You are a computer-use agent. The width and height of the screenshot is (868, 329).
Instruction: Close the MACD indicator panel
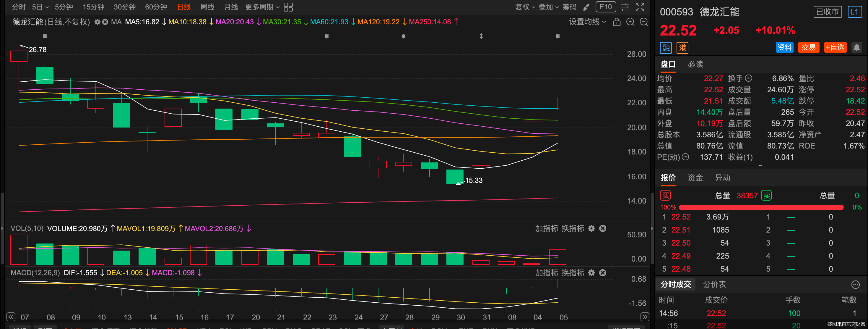[x=603, y=273]
